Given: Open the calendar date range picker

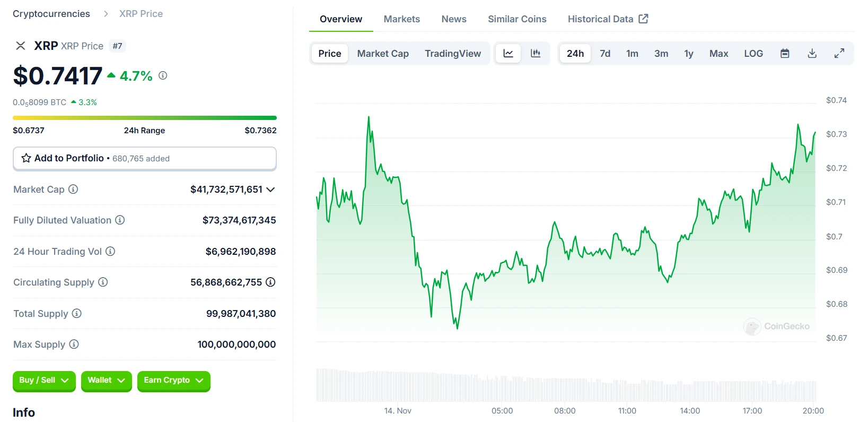Looking at the screenshot, I should [785, 53].
